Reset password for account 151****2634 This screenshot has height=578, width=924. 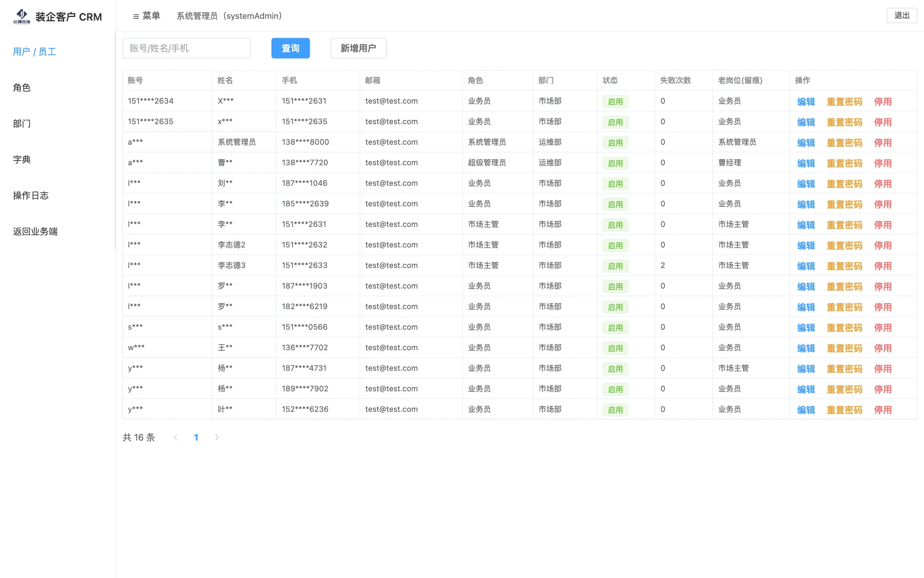click(844, 101)
